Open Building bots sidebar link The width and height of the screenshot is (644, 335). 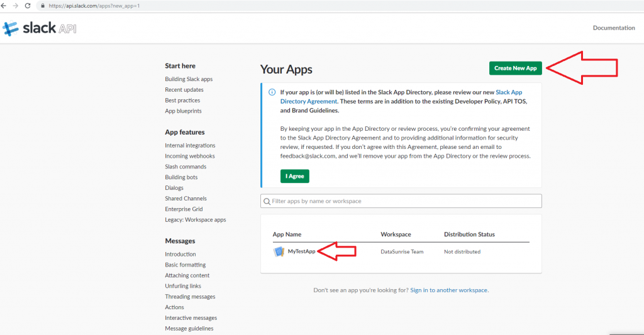[181, 177]
